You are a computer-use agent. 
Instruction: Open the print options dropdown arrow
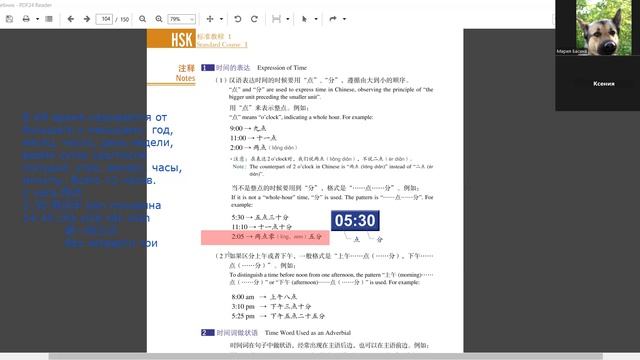pyautogui.click(x=37, y=19)
